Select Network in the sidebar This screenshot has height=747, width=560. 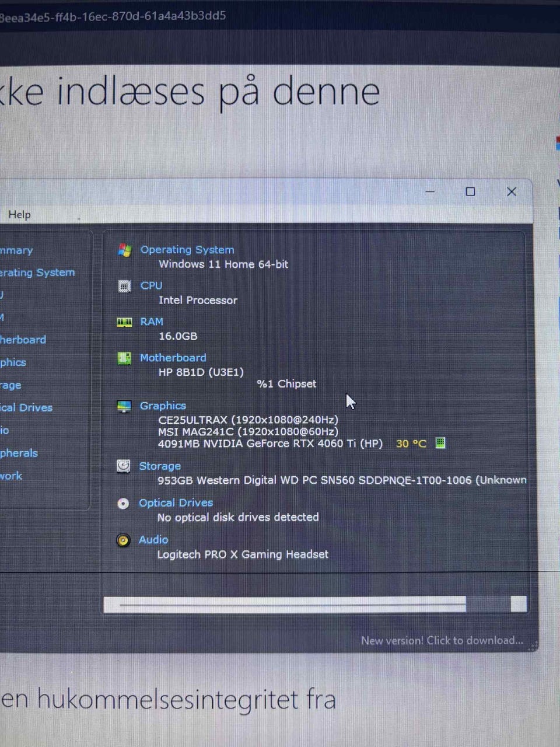click(x=11, y=476)
